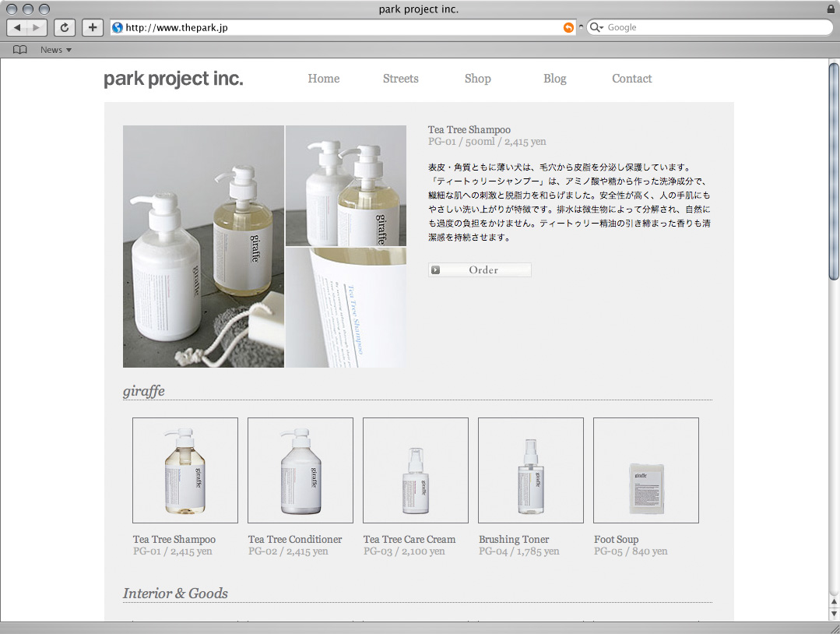Click the park project inc. logo
Screen dimensions: 840x634
click(173, 79)
